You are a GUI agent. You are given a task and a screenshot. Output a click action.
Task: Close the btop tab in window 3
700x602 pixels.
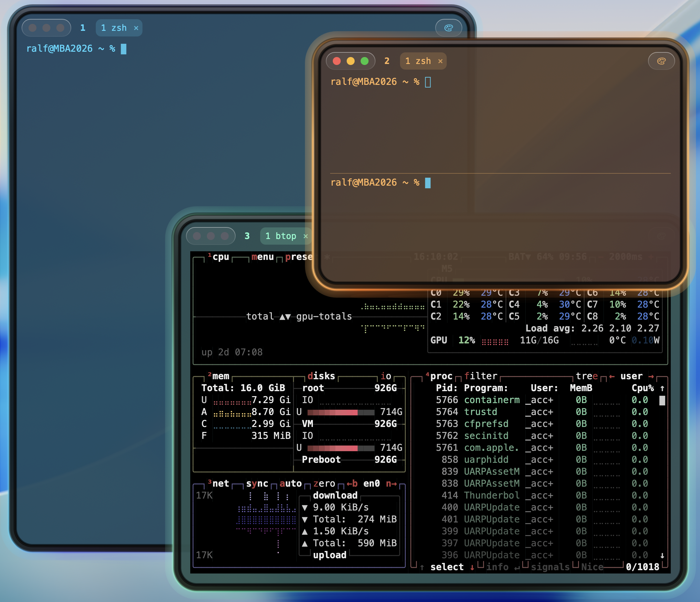pyautogui.click(x=305, y=236)
